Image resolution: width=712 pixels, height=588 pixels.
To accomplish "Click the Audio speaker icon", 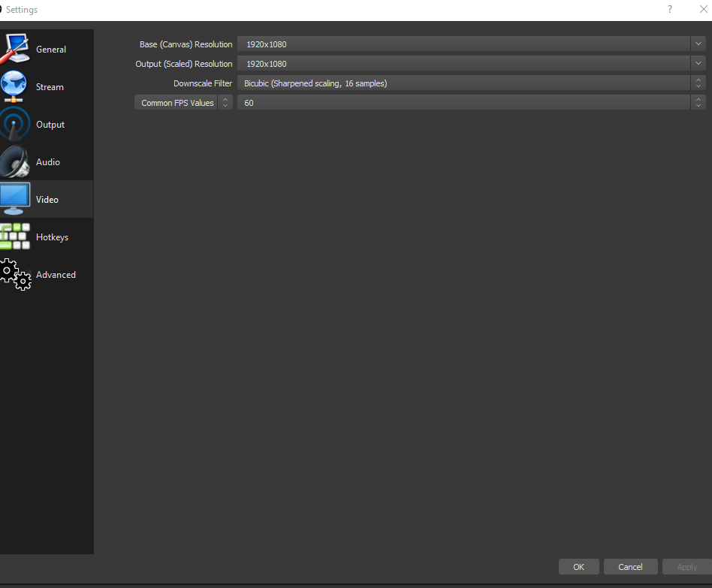I will [x=14, y=161].
